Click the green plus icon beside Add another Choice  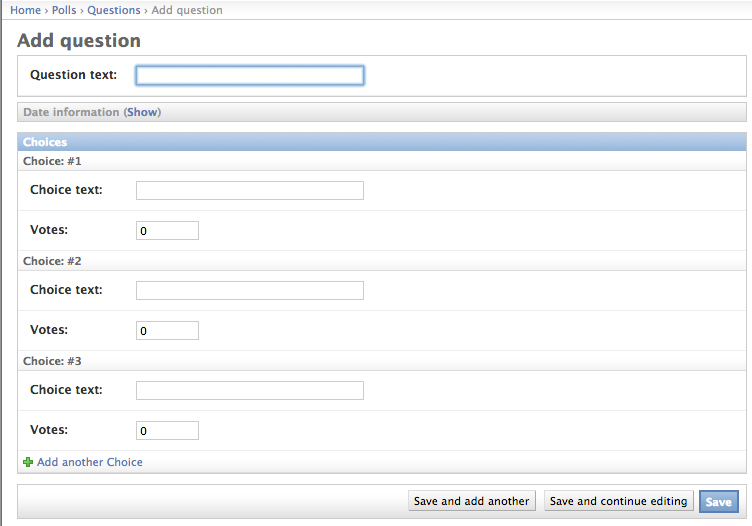tap(27, 462)
